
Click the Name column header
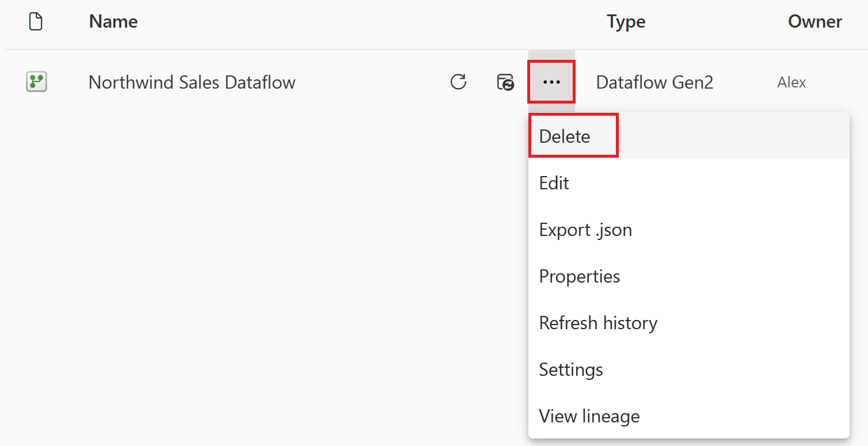tap(112, 21)
